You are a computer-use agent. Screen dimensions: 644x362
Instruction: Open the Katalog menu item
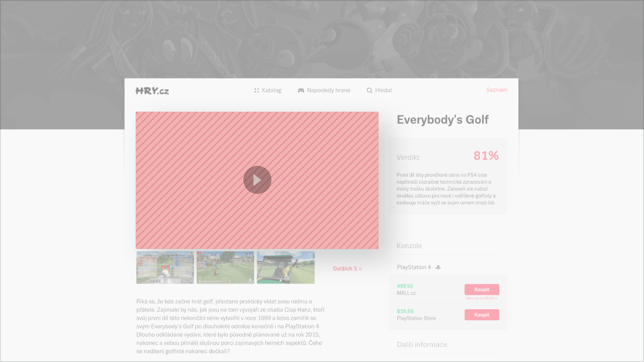[267, 90]
